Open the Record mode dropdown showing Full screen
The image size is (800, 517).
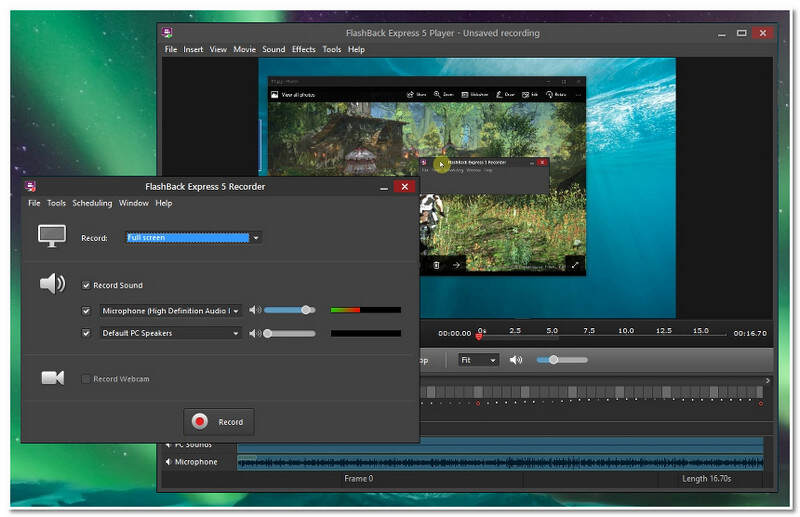tap(256, 238)
